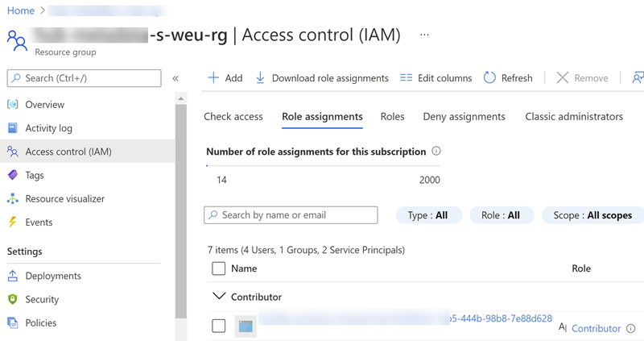Click info icon next to role assignments count
644x341 pixels.
436,152
